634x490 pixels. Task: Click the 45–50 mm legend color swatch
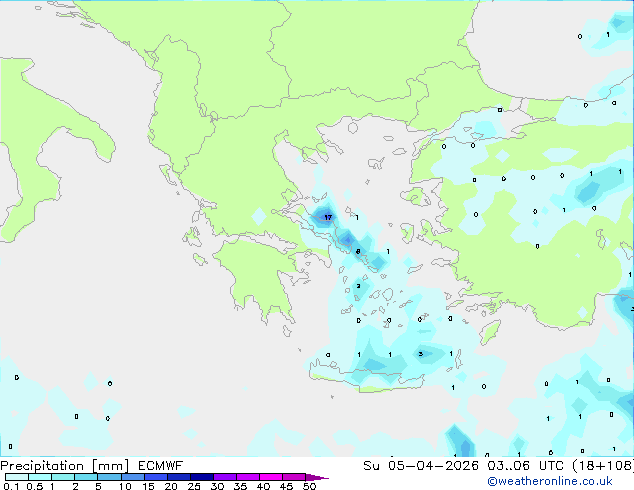click(294, 477)
